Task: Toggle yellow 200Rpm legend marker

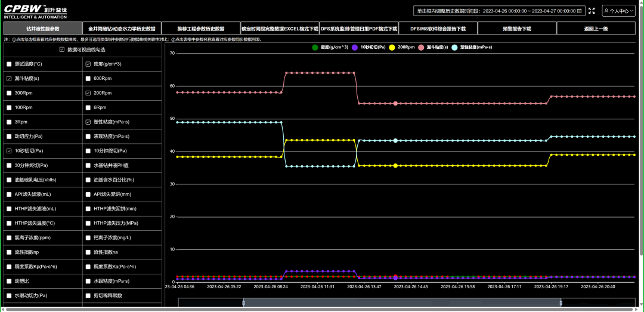Action: click(x=392, y=47)
